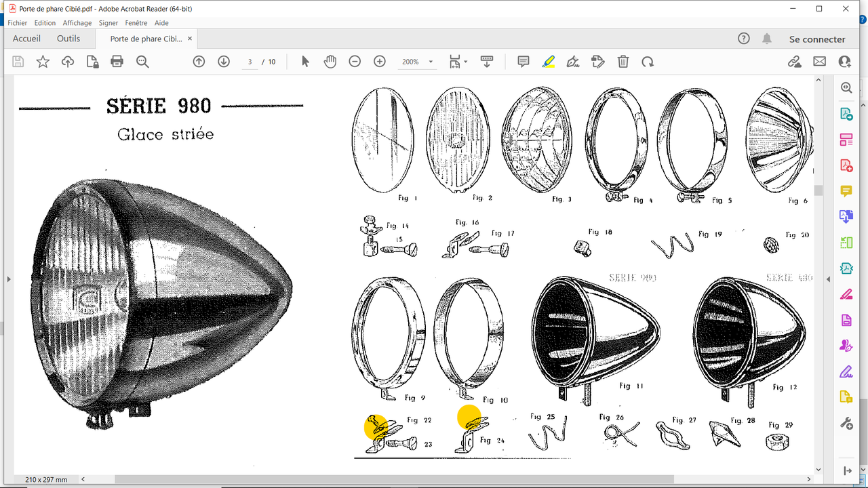Open the notifications bell
The width and height of the screenshot is (868, 488).
click(x=767, y=39)
